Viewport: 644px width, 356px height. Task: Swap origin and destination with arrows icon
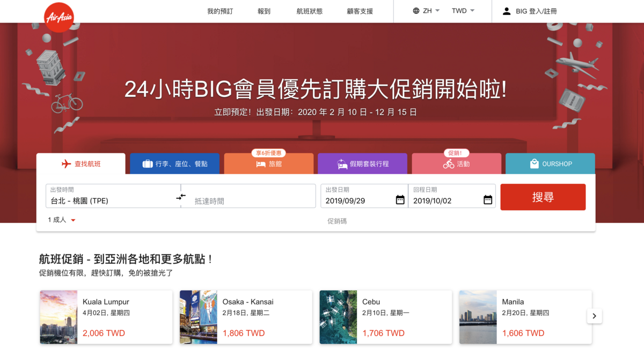coord(181,197)
